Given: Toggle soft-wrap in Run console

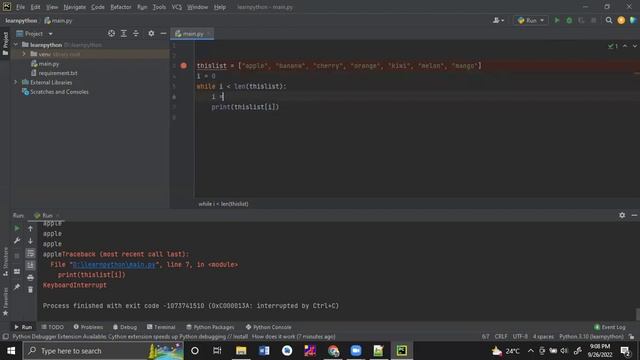Looking at the screenshot, I should 30,253.
